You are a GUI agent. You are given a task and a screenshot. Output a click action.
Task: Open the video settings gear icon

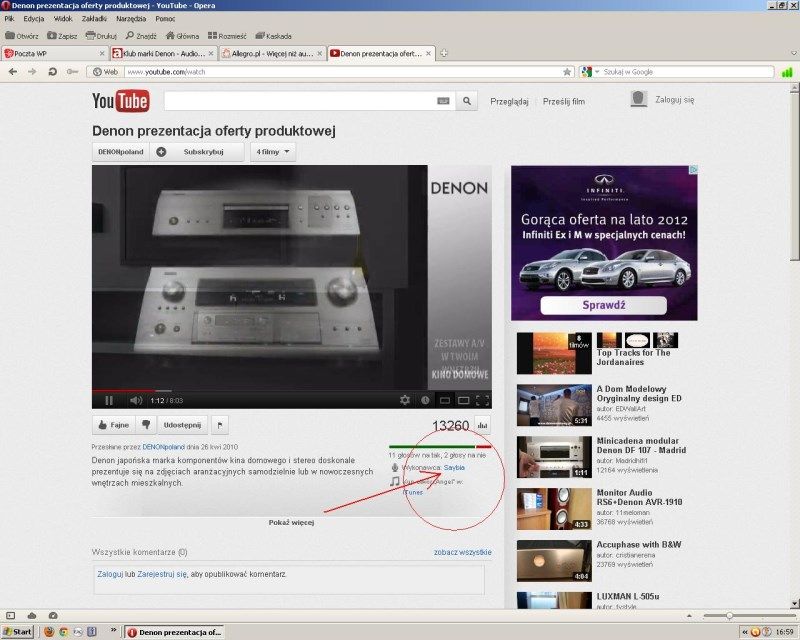pyautogui.click(x=405, y=400)
